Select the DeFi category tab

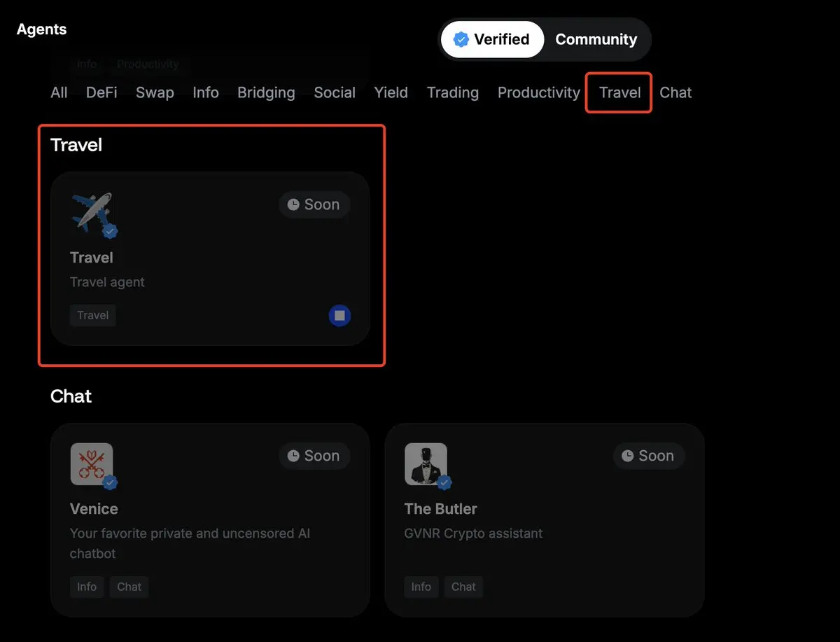point(101,92)
